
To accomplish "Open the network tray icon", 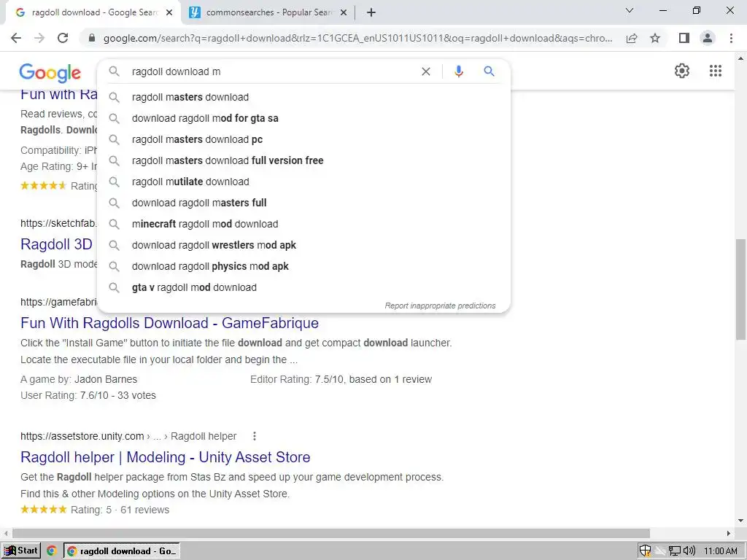I will pyautogui.click(x=674, y=551).
